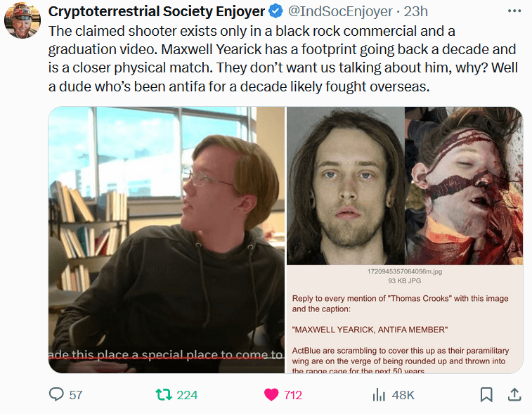This screenshot has width=532, height=414.
Task: Click the @IndSocEnjoyer handle
Action: tap(340, 11)
